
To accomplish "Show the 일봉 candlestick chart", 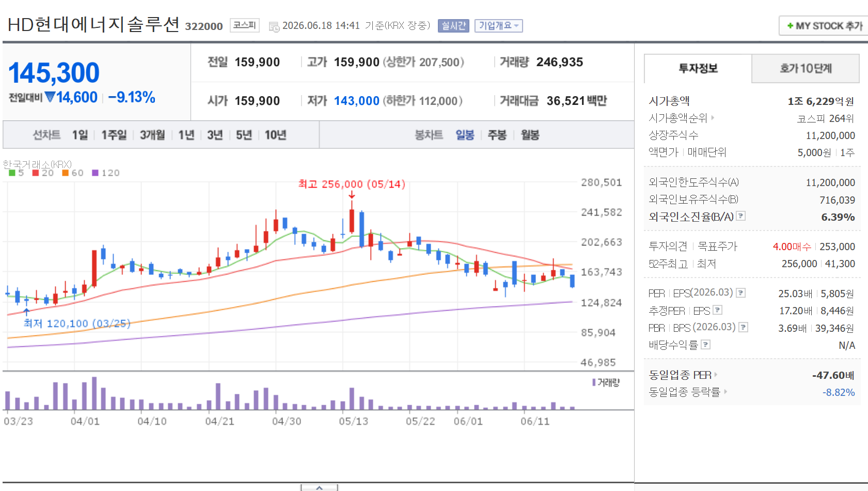I will (465, 135).
